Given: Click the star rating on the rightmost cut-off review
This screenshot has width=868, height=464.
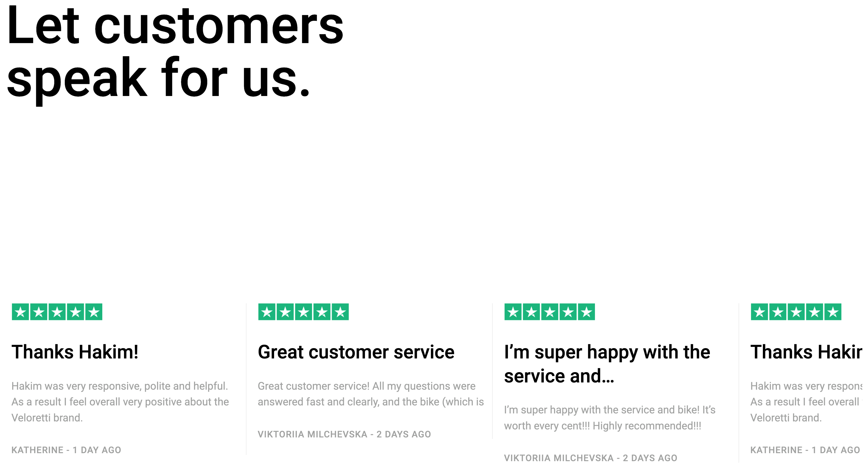Looking at the screenshot, I should 796,312.
